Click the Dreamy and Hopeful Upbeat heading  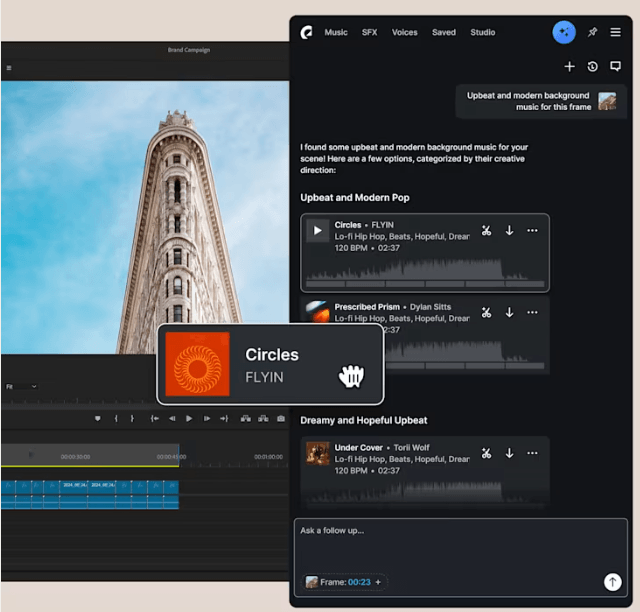pos(364,421)
